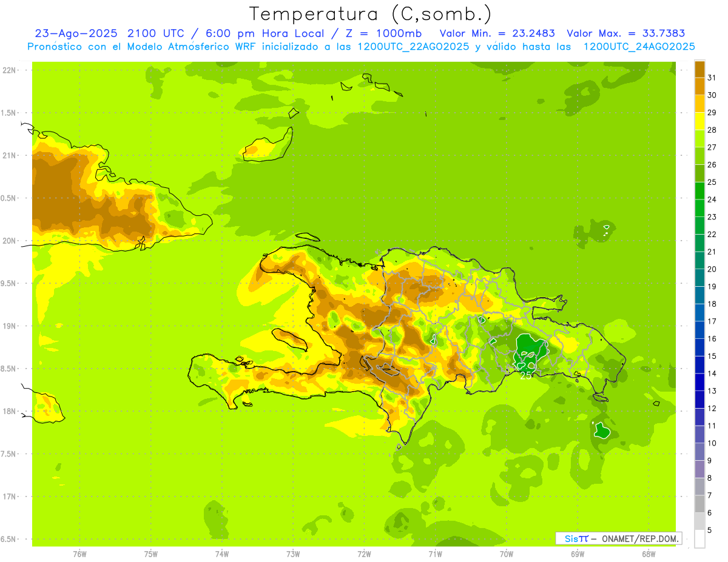
Task: Click the '22N' latitude label
Action: 9,70
